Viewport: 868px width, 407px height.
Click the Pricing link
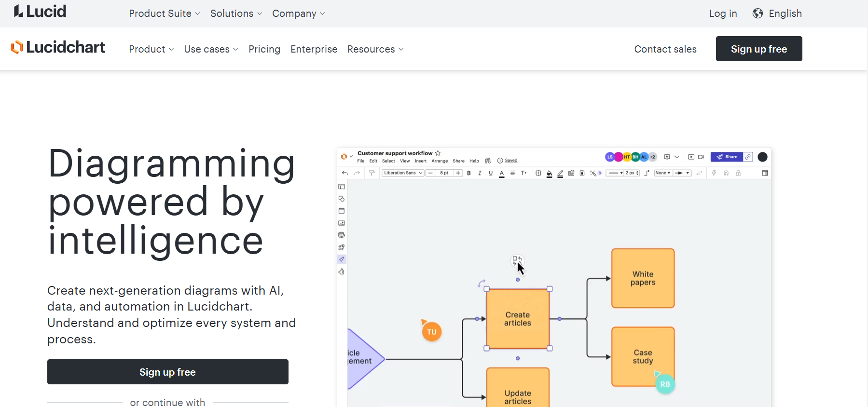coord(264,49)
